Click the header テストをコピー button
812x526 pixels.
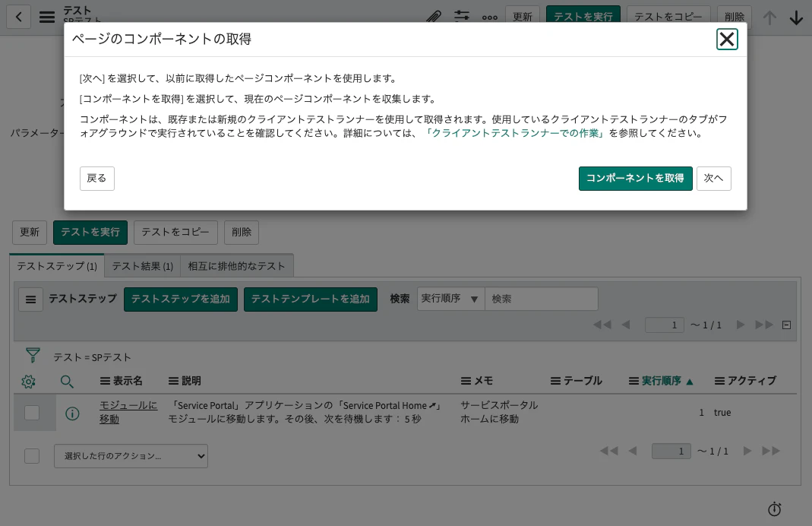(x=668, y=15)
